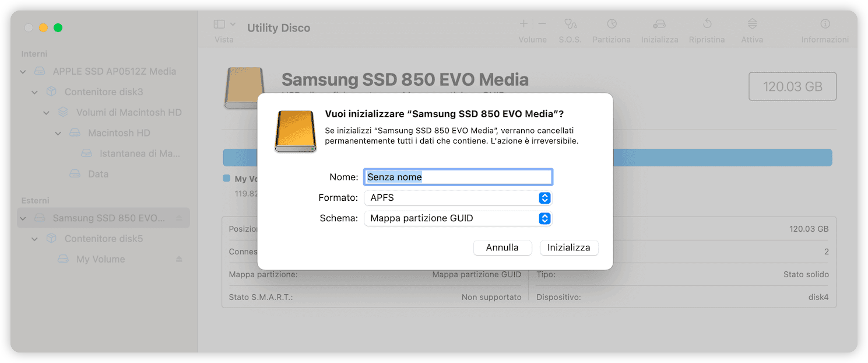Select Contenitore disk5 in sidebar

pos(103,239)
